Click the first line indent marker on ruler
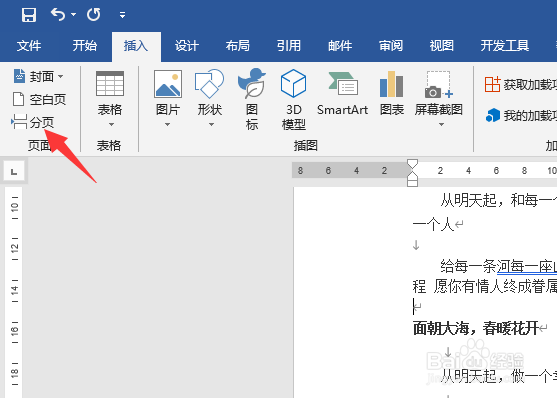557x398 pixels. tap(412, 164)
